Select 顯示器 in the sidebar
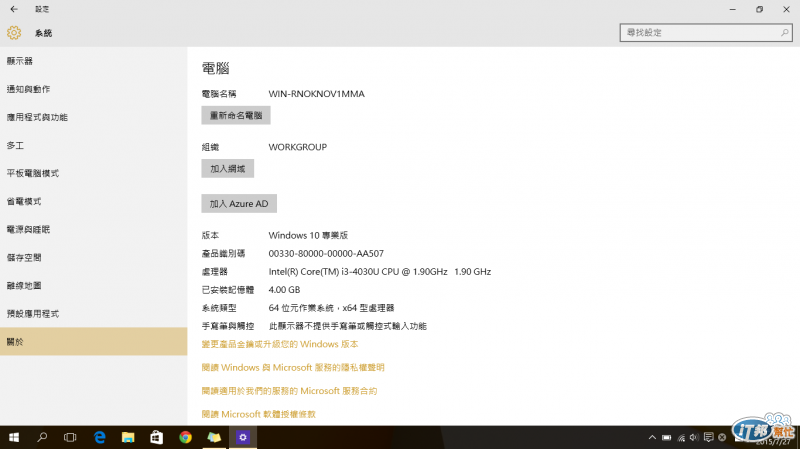Viewport: 800px width, 449px height. [93, 61]
